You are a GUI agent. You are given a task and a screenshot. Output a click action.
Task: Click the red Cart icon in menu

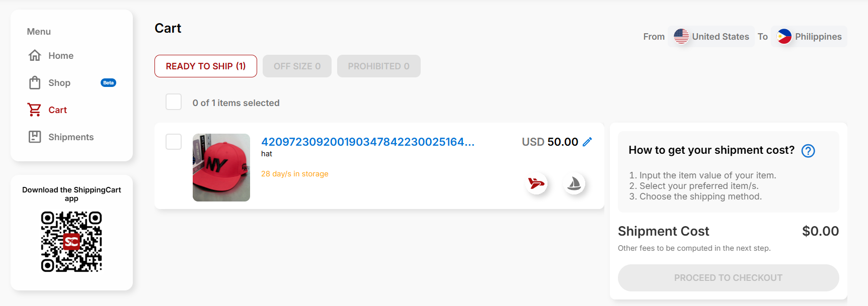35,110
